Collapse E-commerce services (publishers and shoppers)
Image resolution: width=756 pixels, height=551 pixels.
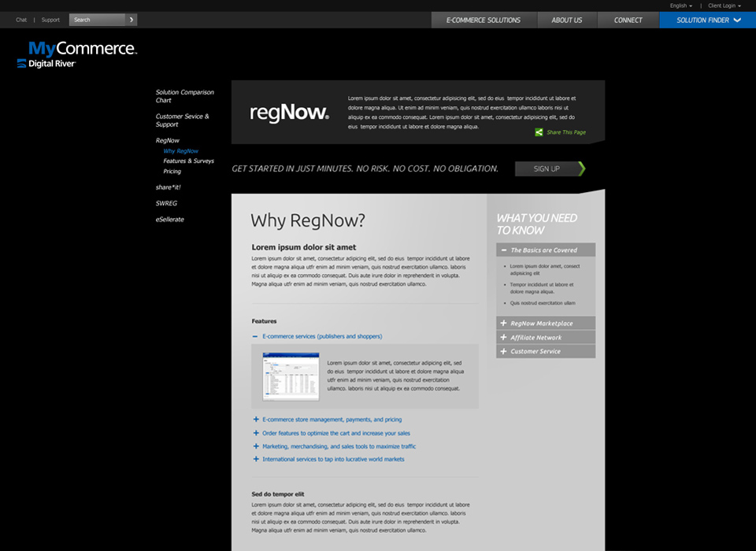pos(317,336)
